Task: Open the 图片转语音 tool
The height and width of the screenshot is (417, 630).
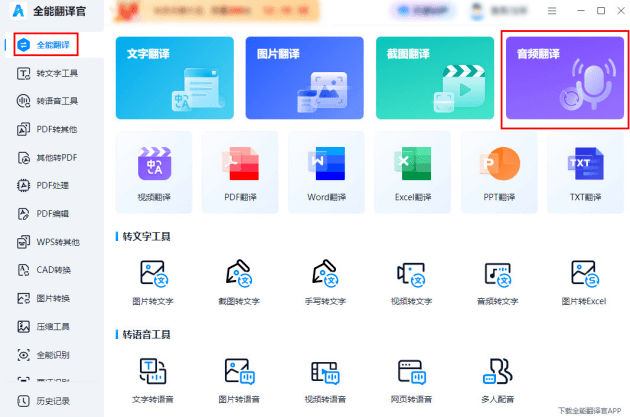Action: 239,381
